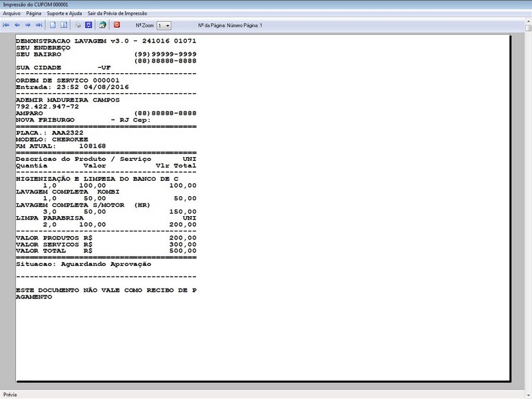532x399 pixels.
Task: Jump to last page arrow icon
Action: click(x=39, y=25)
